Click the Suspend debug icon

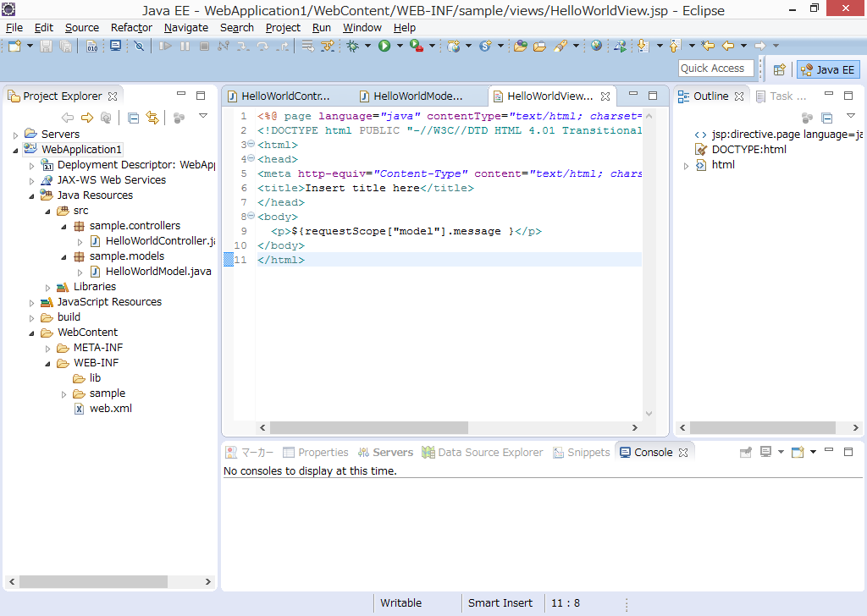185,46
